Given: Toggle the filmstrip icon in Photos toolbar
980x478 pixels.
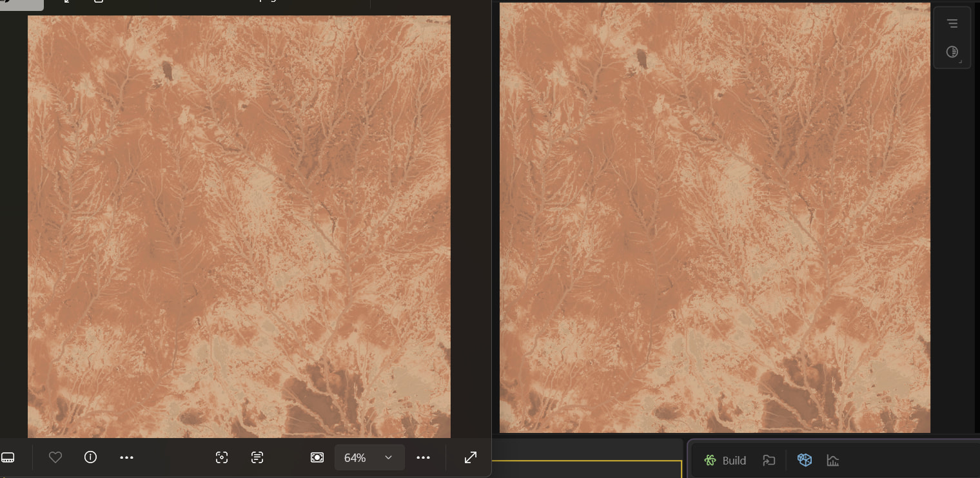Looking at the screenshot, I should [x=8, y=457].
